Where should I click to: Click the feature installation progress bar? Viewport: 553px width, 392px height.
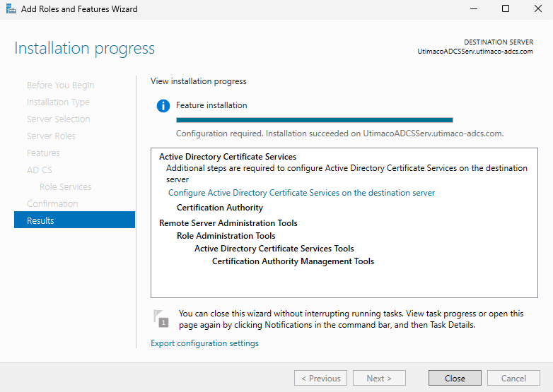pos(314,120)
